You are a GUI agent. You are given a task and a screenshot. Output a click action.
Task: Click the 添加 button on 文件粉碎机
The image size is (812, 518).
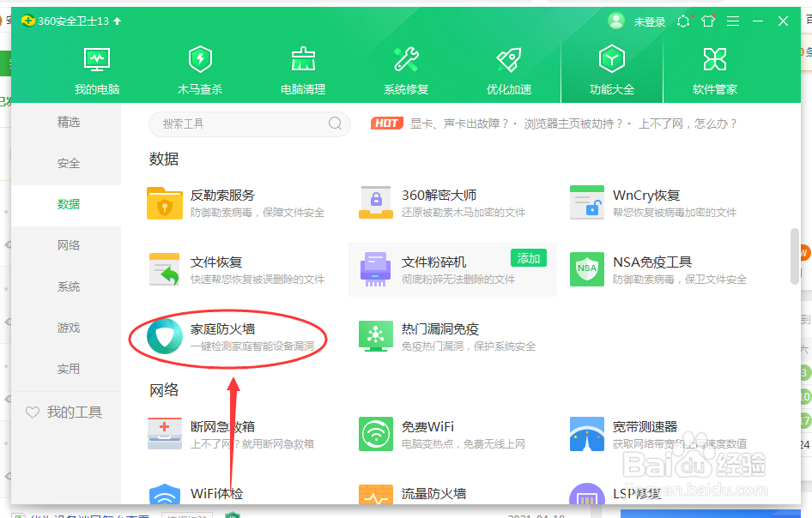click(530, 257)
